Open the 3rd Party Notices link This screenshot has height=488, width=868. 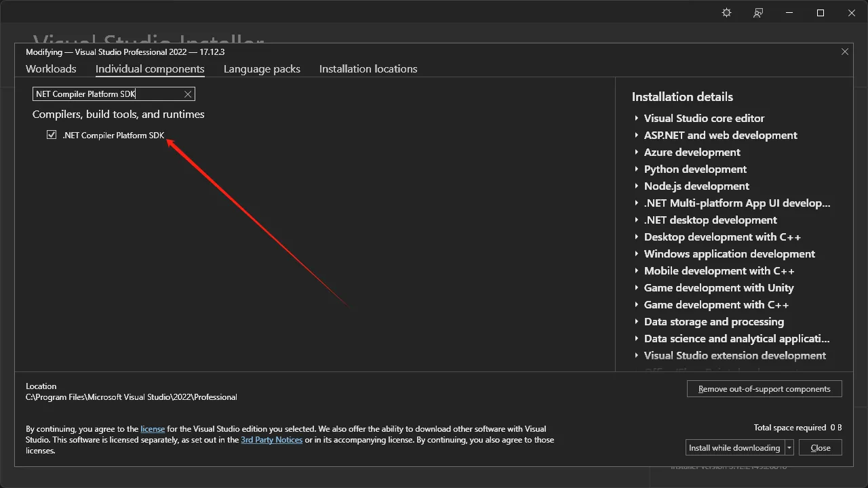271,440
